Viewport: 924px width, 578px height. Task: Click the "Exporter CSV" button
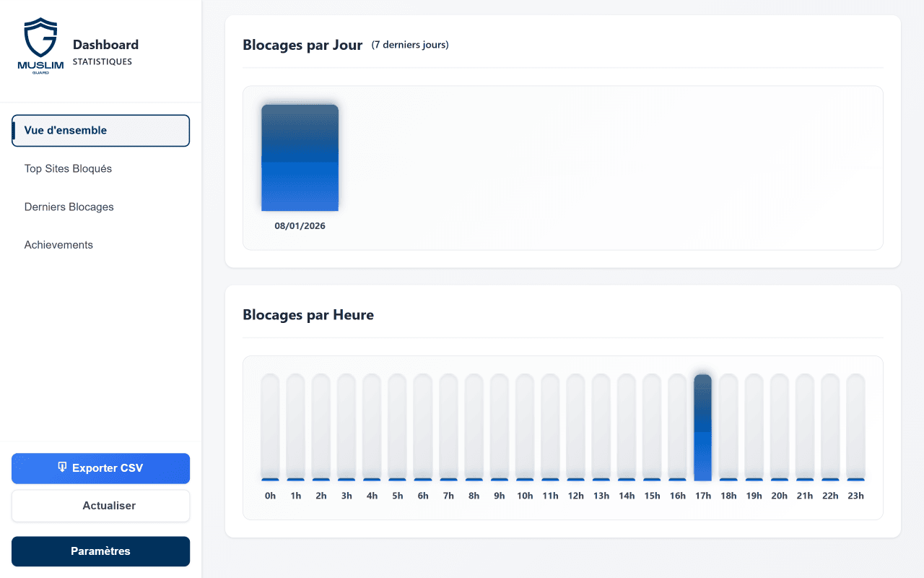100,468
